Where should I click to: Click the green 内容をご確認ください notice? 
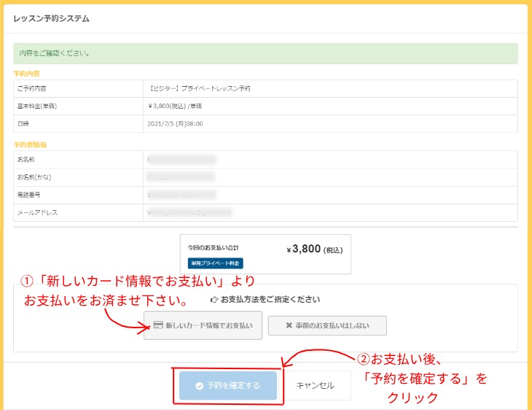point(265,53)
